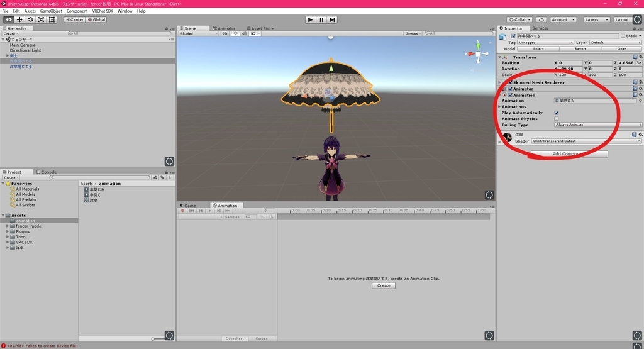Image resolution: width=644 pixels, height=349 pixels.
Task: Search by type in Project panel
Action: click(x=155, y=178)
